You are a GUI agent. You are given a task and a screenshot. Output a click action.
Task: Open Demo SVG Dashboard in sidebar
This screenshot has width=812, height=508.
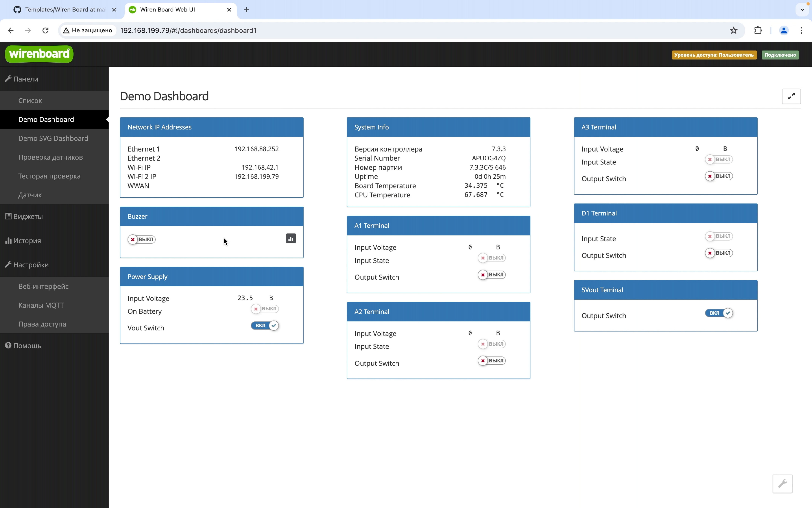pyautogui.click(x=53, y=138)
